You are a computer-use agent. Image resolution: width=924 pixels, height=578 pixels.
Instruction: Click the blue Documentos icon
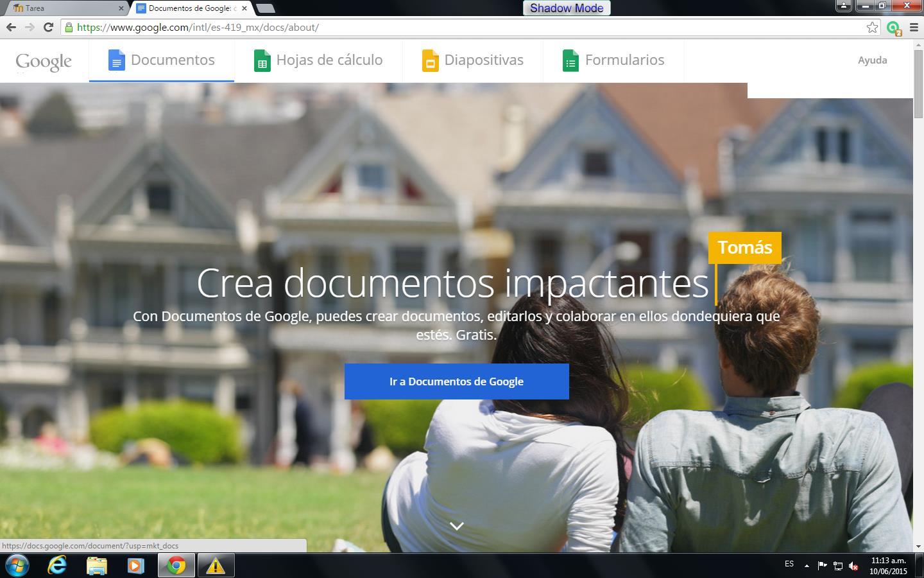(x=116, y=60)
